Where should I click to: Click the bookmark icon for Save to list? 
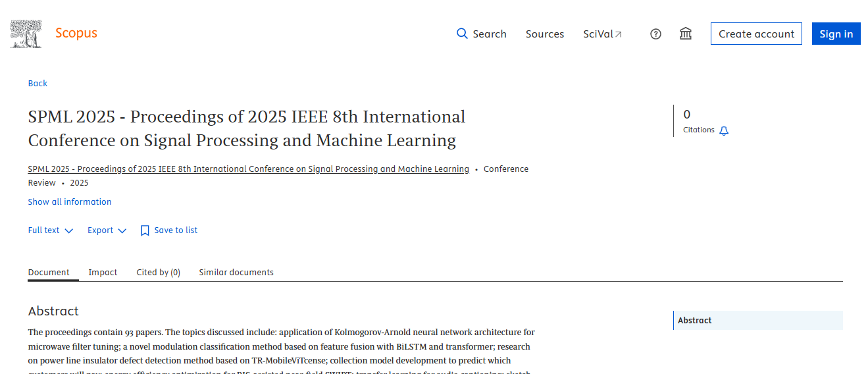coord(145,230)
